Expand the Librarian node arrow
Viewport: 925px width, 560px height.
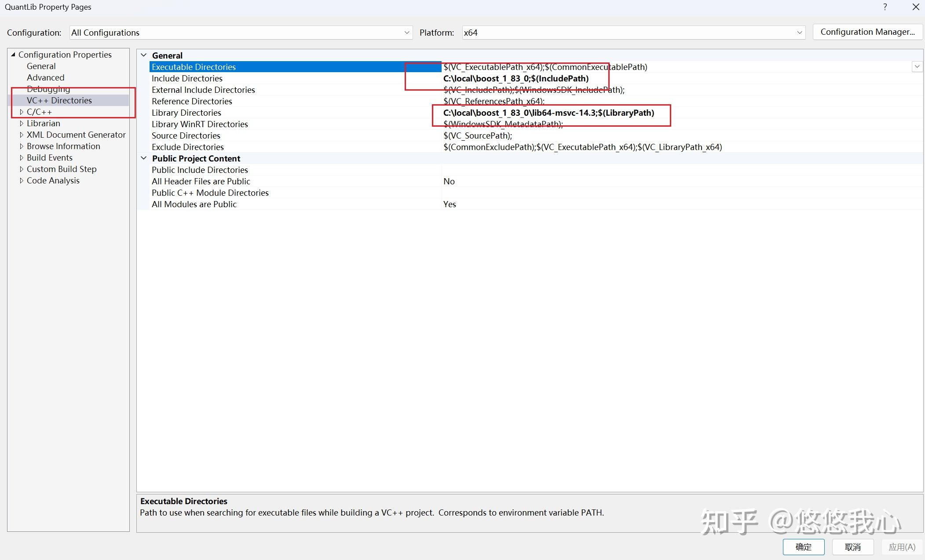click(x=21, y=124)
